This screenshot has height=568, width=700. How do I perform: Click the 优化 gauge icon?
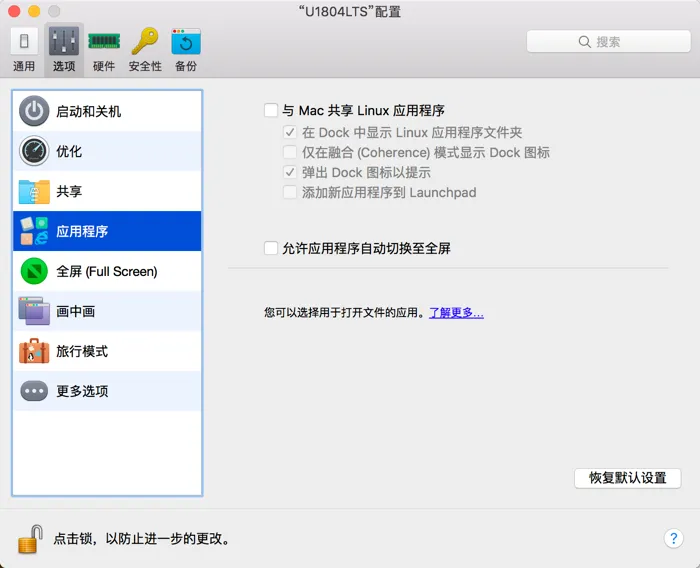34,151
